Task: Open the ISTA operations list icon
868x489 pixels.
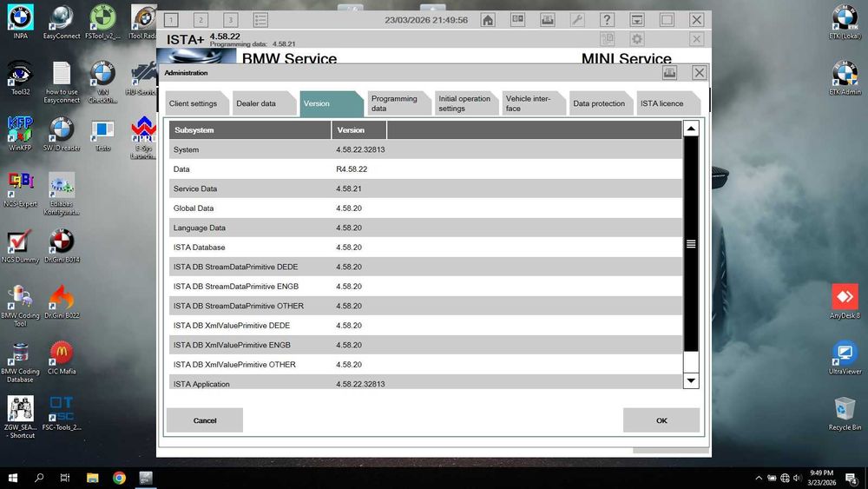Action: (x=260, y=20)
